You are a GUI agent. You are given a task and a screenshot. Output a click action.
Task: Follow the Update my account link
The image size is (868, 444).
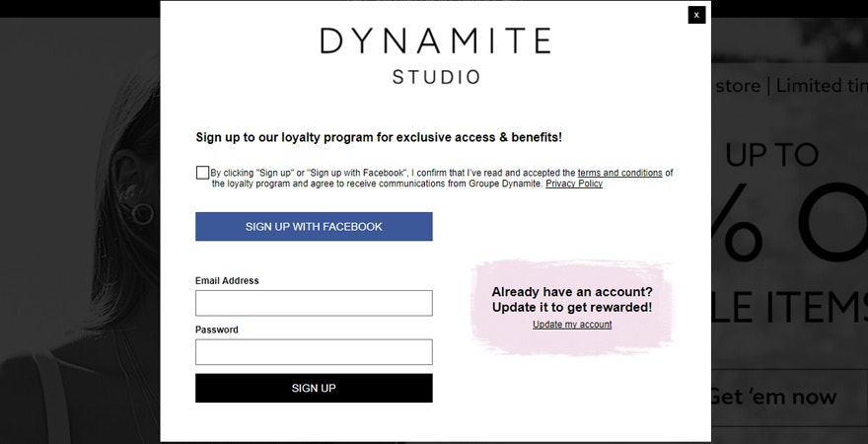pos(572,325)
